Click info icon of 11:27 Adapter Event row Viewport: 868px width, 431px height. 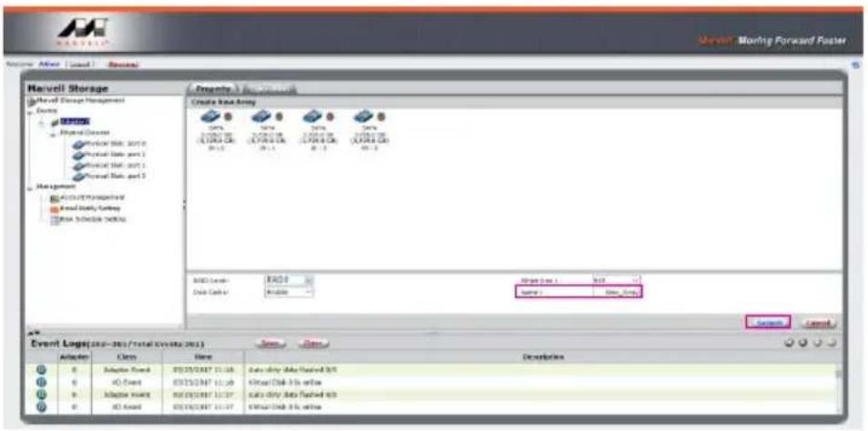42,395
